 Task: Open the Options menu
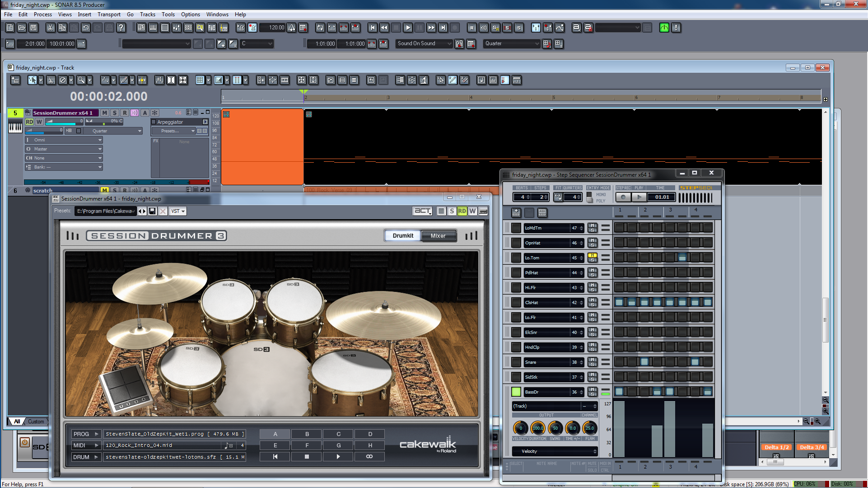(x=190, y=14)
